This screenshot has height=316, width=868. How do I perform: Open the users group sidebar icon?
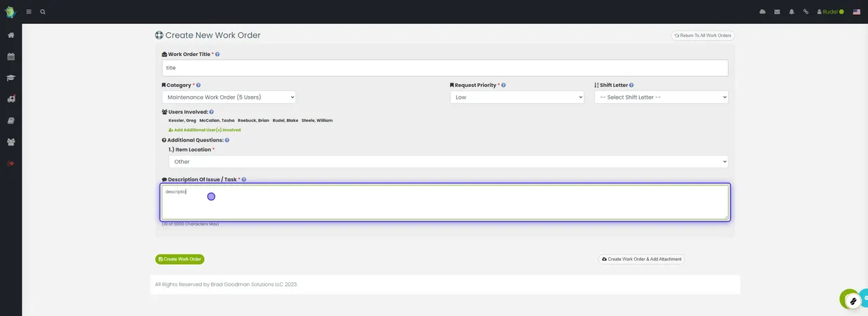(x=11, y=142)
